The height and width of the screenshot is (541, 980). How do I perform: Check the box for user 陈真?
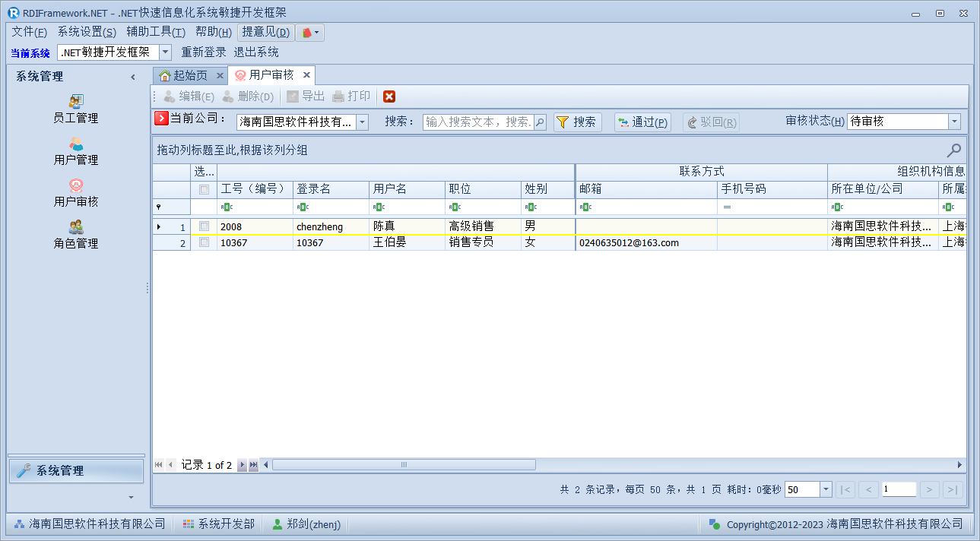204,226
